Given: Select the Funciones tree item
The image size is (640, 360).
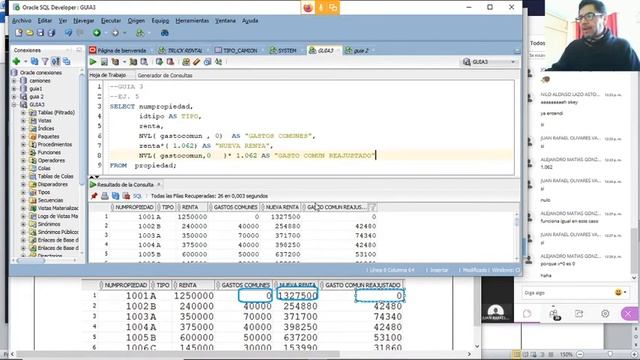Looking at the screenshot, I should [x=49, y=152].
